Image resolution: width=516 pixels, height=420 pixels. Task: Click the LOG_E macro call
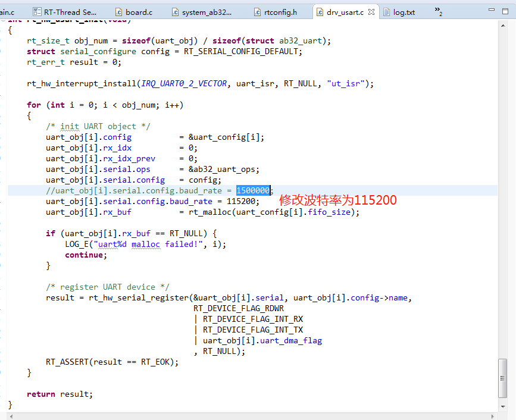(x=77, y=245)
